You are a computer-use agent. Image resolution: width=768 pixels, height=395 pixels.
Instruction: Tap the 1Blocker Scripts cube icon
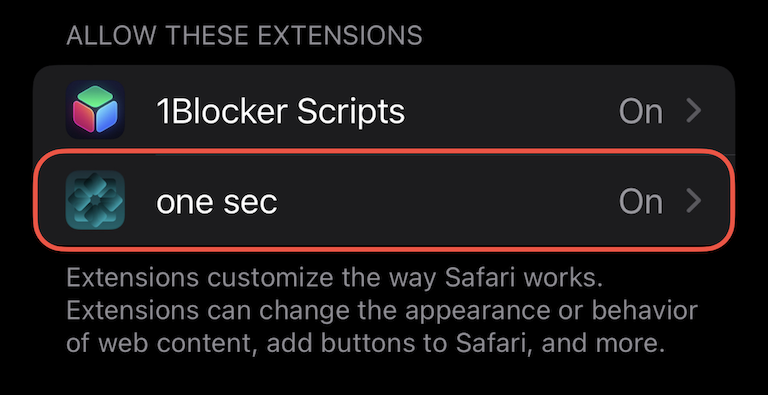[95, 110]
